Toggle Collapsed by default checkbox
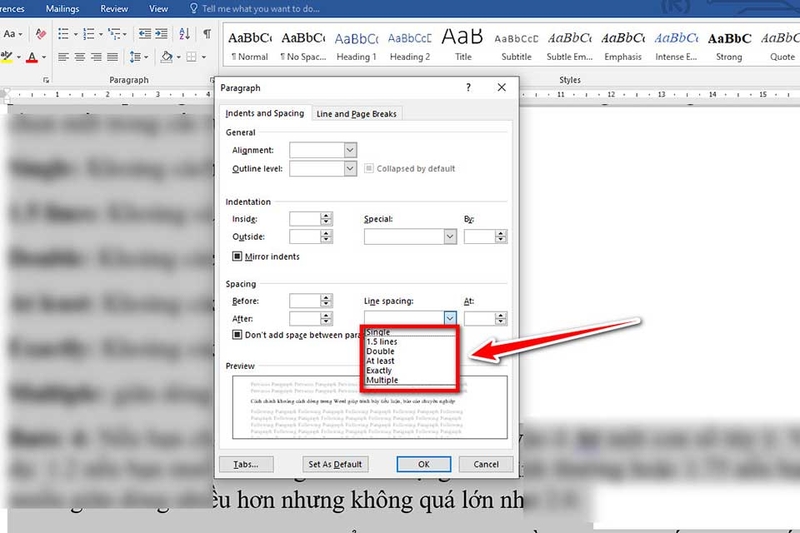The height and width of the screenshot is (533, 800). [368, 168]
